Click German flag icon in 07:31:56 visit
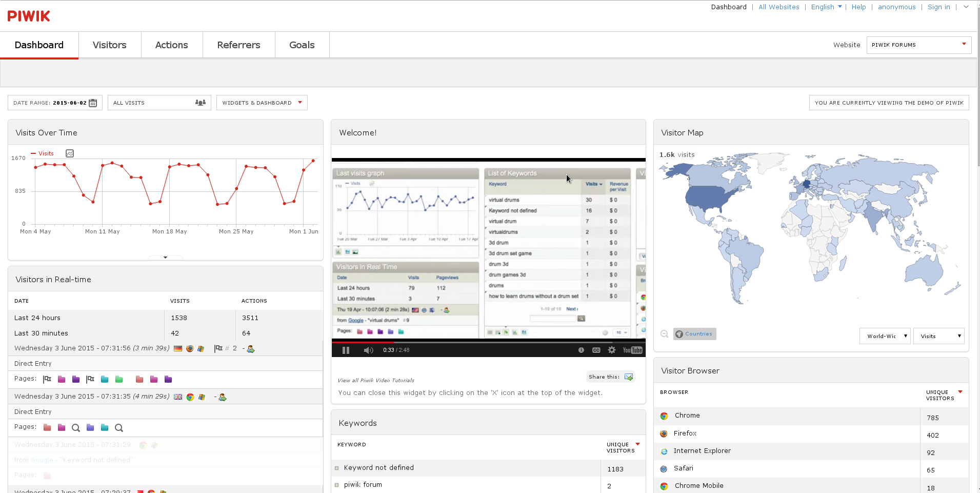980x493 pixels. click(178, 349)
